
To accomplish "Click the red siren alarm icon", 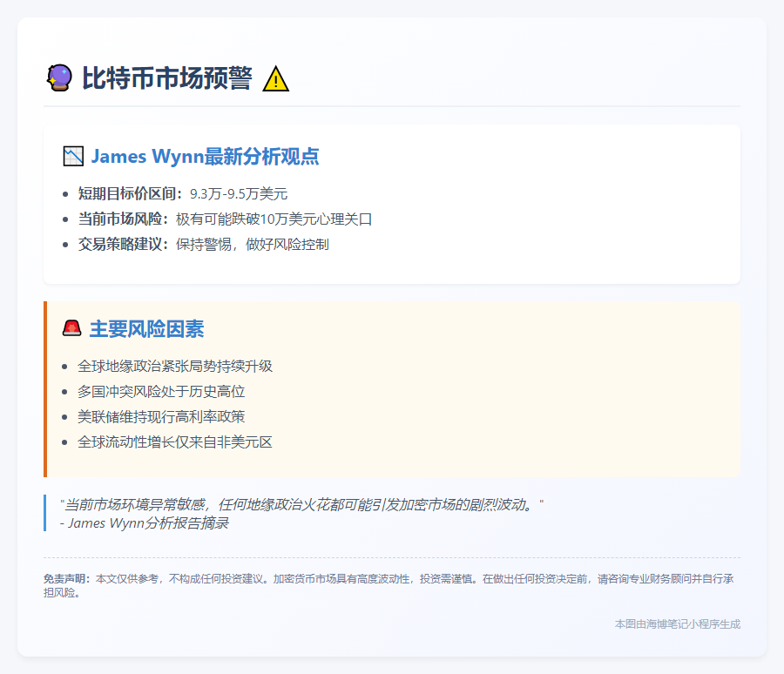I will (x=72, y=328).
